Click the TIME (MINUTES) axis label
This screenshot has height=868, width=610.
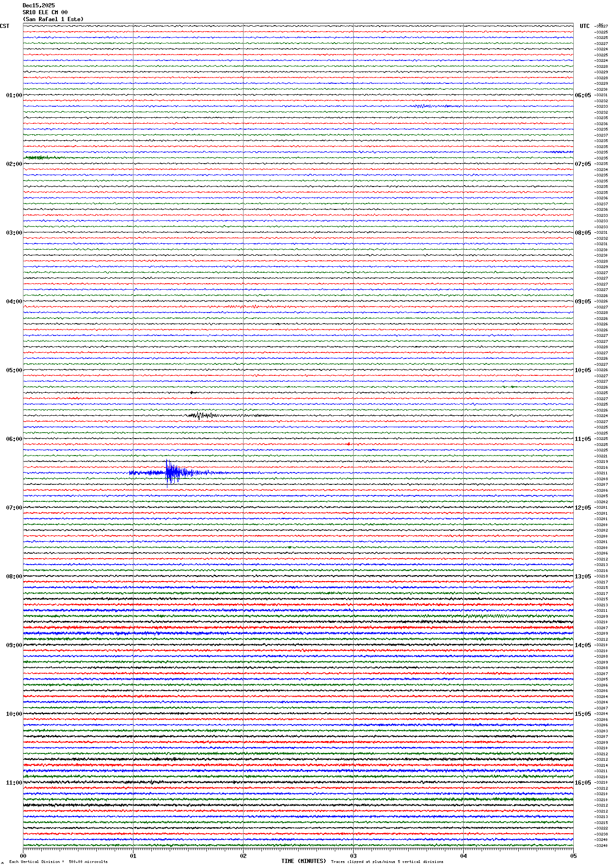[304, 861]
